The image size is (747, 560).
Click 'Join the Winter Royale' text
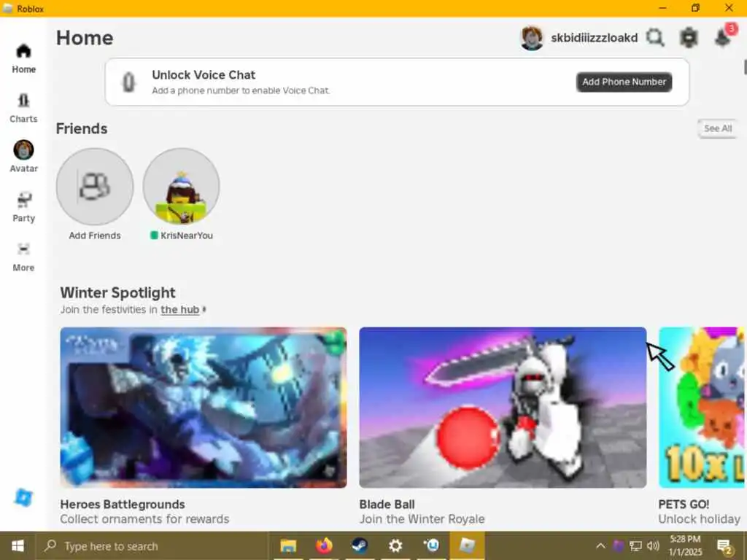[422, 519]
